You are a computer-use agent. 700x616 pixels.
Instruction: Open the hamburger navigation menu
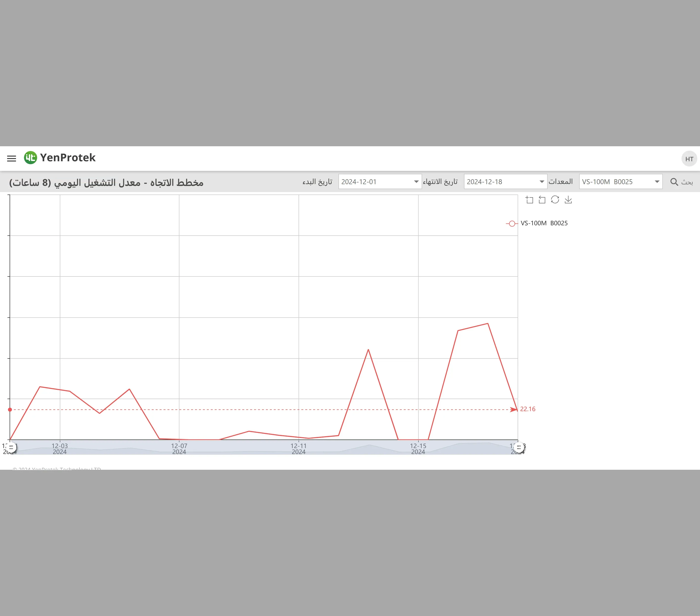pos(12,158)
